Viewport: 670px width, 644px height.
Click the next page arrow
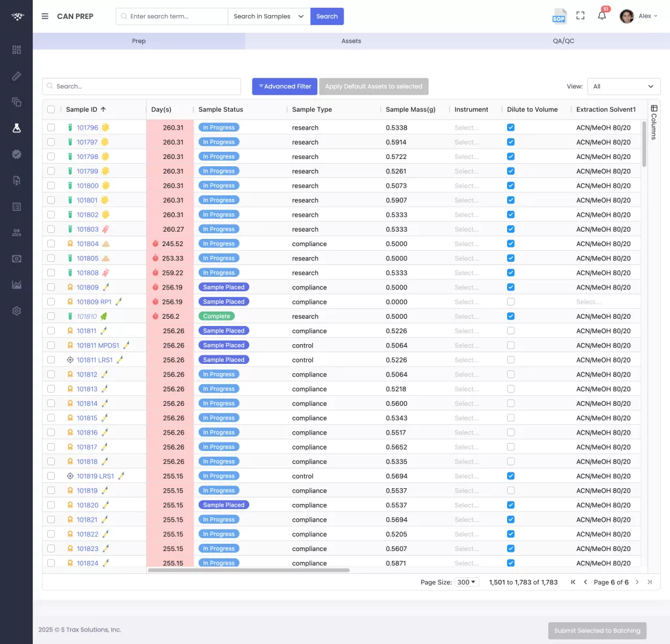637,582
